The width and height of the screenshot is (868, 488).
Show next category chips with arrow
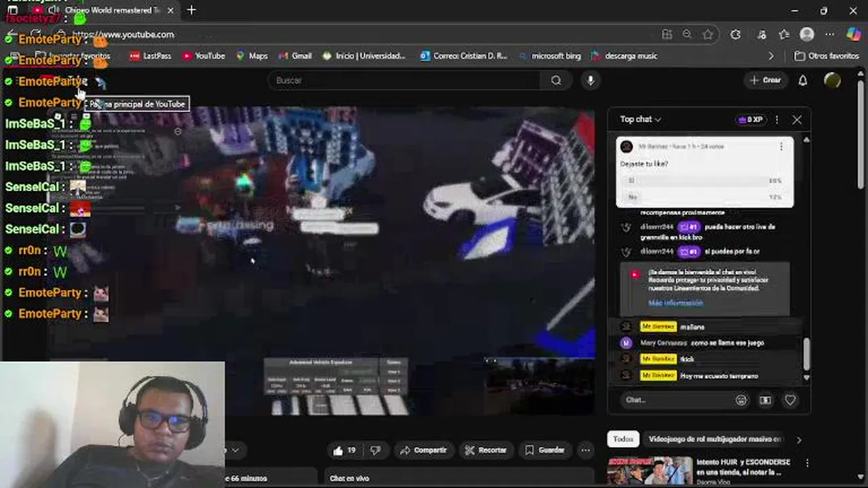pyautogui.click(x=799, y=439)
